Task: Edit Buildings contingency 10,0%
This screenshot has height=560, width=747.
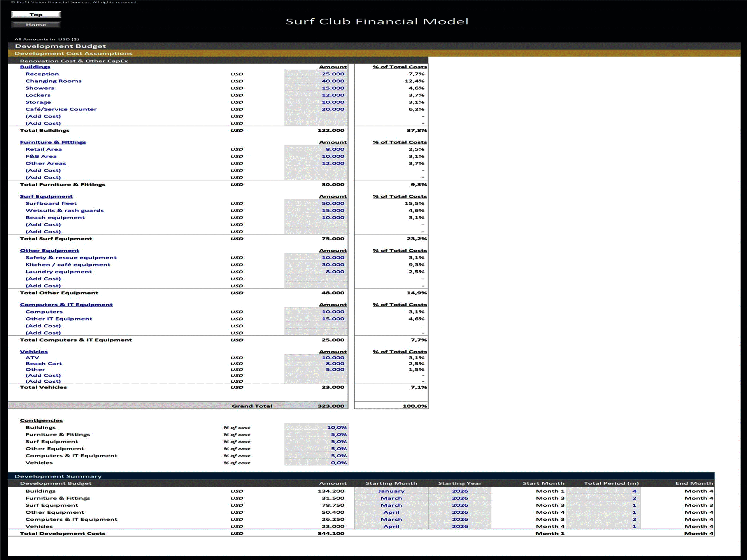Action: pos(316,427)
